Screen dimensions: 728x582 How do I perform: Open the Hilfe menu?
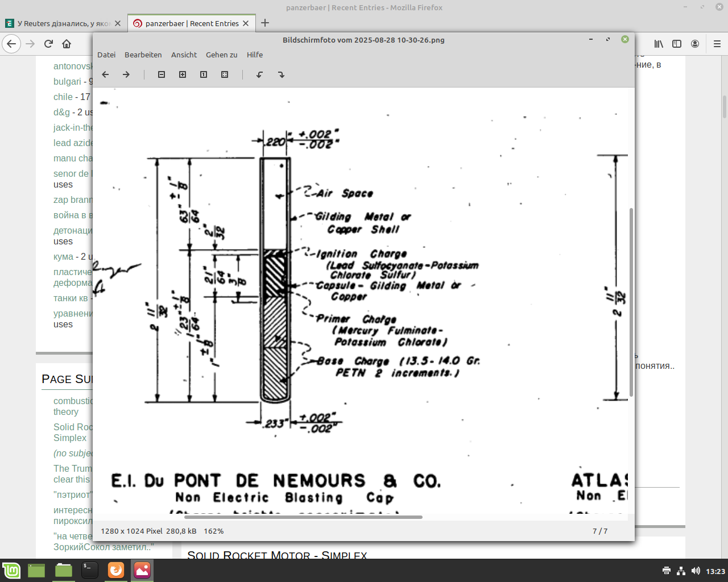pyautogui.click(x=255, y=55)
